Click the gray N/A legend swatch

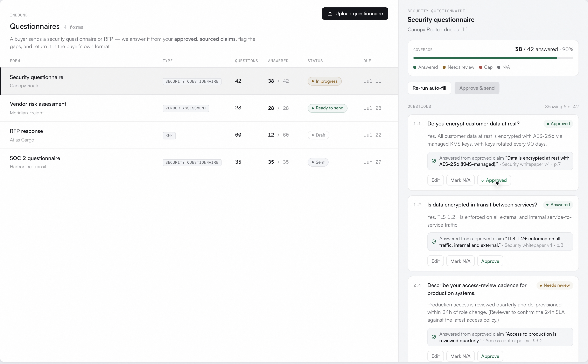pos(499,67)
